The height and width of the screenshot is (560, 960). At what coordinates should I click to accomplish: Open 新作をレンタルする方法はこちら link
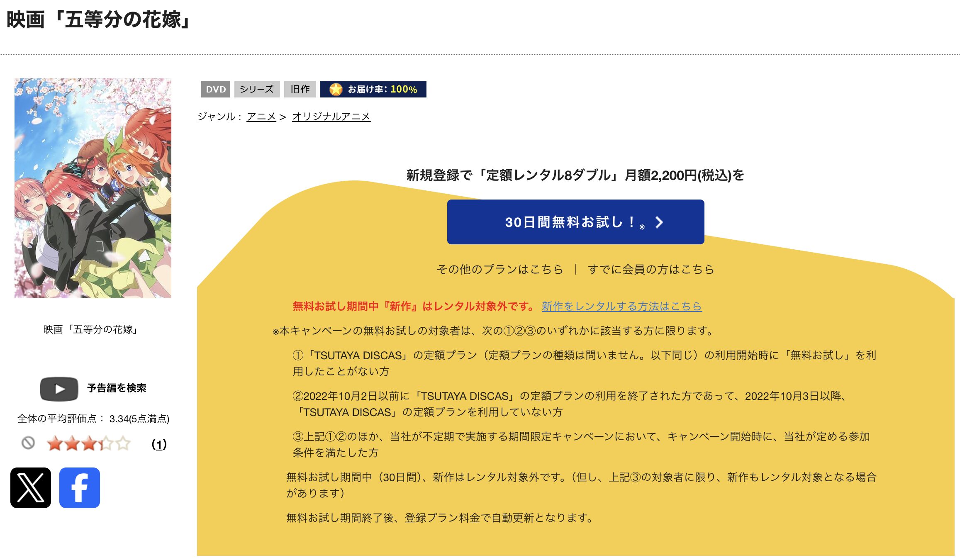click(x=621, y=306)
